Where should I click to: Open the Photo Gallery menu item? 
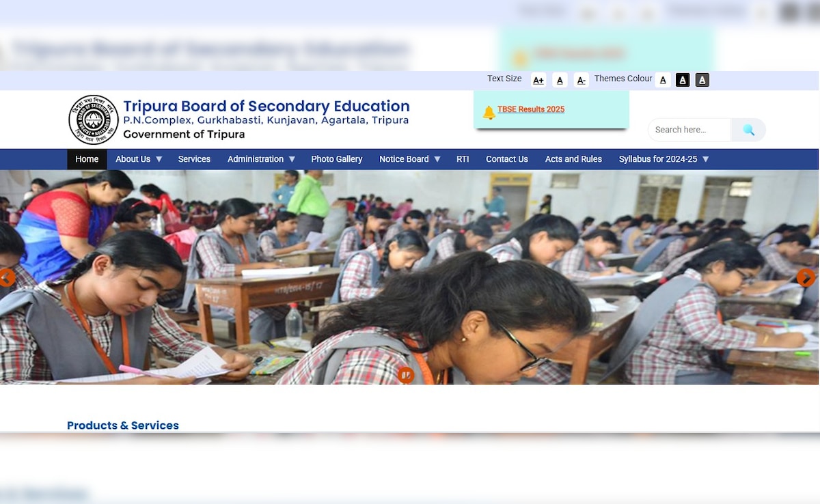(337, 159)
